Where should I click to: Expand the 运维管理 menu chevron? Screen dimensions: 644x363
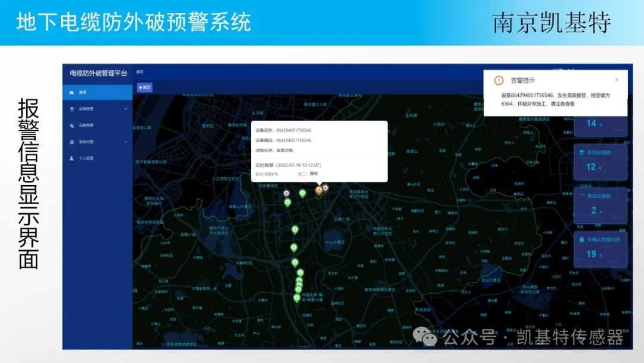[125, 109]
